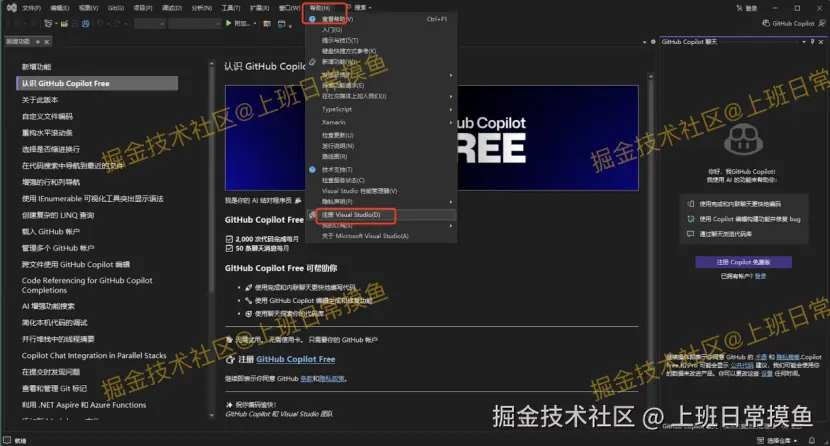Click the Copilot mascot logo in chat panel
Viewport: 830px width, 446px height.
pos(743,139)
